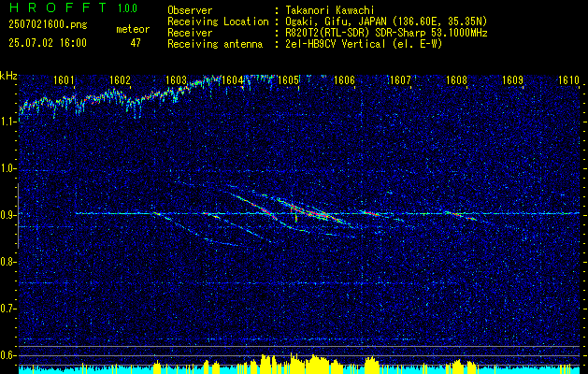
Task: Click the 1609 time marker
Action: click(x=512, y=80)
